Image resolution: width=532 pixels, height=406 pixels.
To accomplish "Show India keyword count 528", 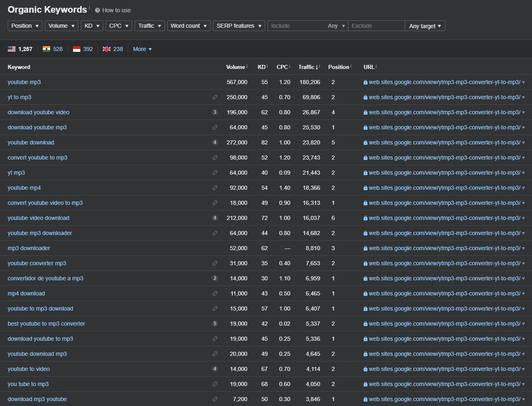I will point(58,49).
